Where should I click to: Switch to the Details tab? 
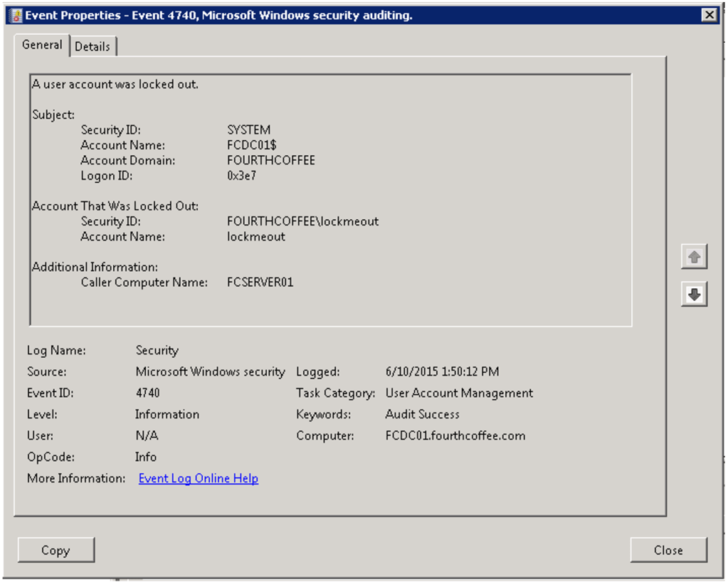click(93, 46)
